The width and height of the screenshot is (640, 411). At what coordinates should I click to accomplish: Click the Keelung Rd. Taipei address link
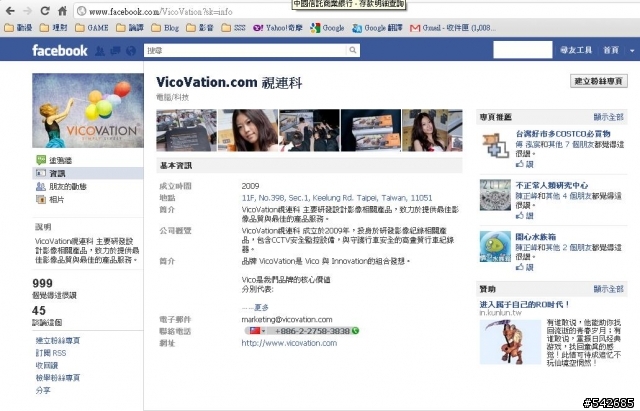[x=337, y=198]
